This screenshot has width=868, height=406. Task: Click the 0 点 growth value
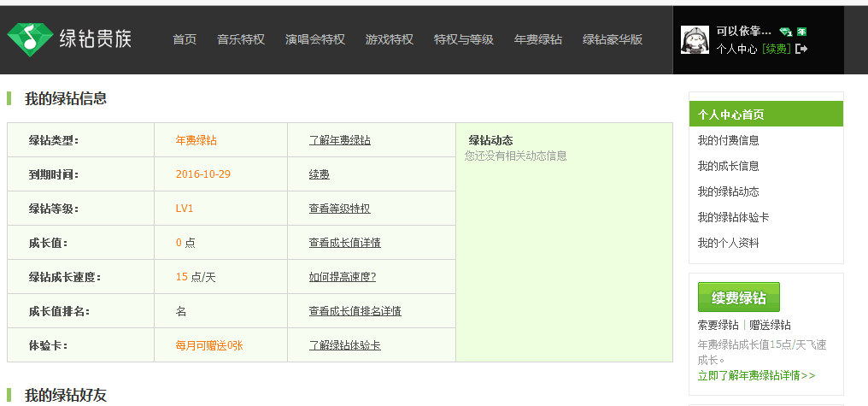[185, 243]
